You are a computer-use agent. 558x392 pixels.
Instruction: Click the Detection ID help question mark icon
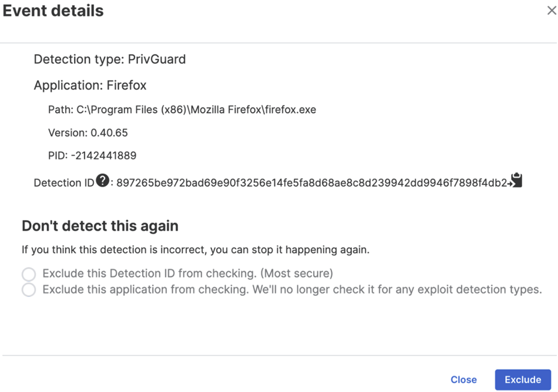(x=103, y=181)
